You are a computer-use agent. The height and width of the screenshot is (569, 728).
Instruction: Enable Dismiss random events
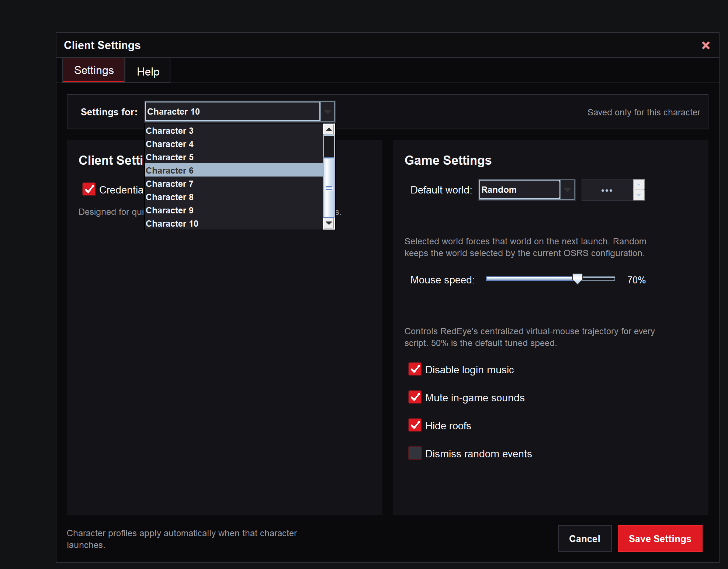pyautogui.click(x=415, y=453)
